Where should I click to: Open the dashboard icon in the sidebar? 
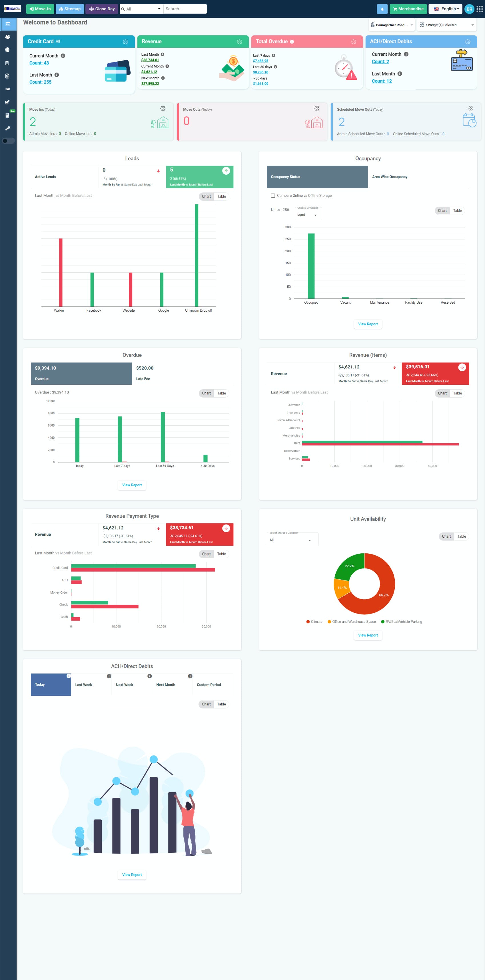pos(8,24)
